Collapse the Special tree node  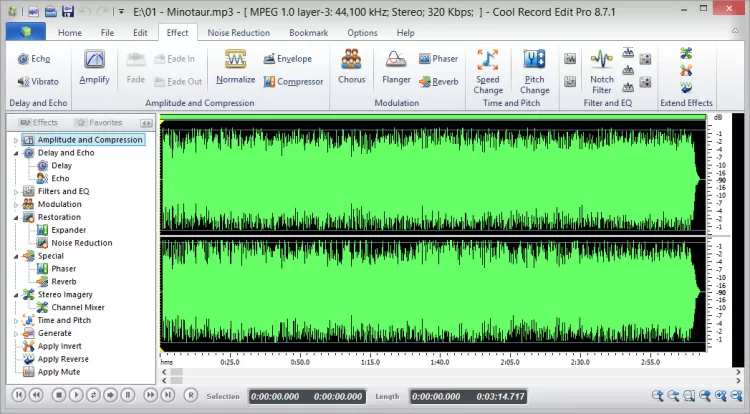[x=16, y=256]
